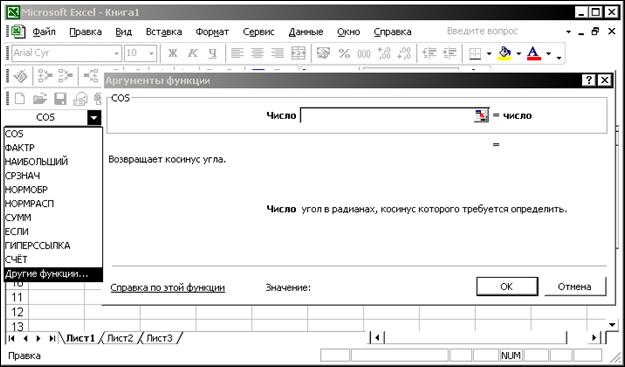Screen dimensions: 625x367
Task: Increase cell indent
Action: coord(450,53)
